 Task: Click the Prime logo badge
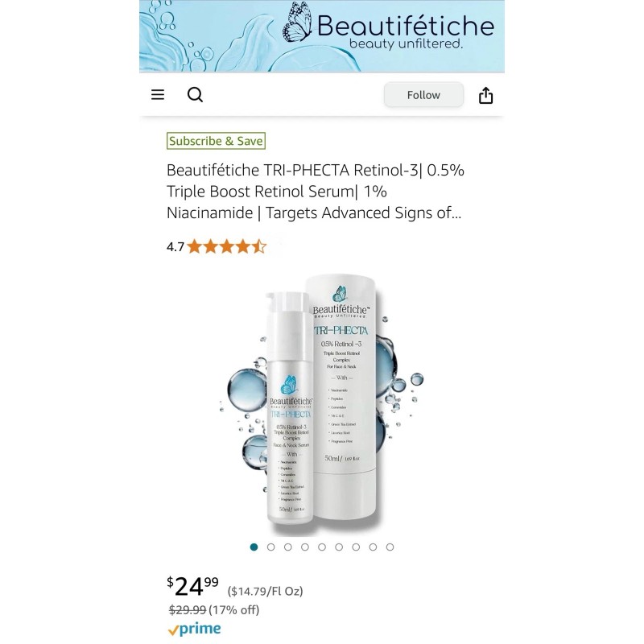tap(194, 629)
